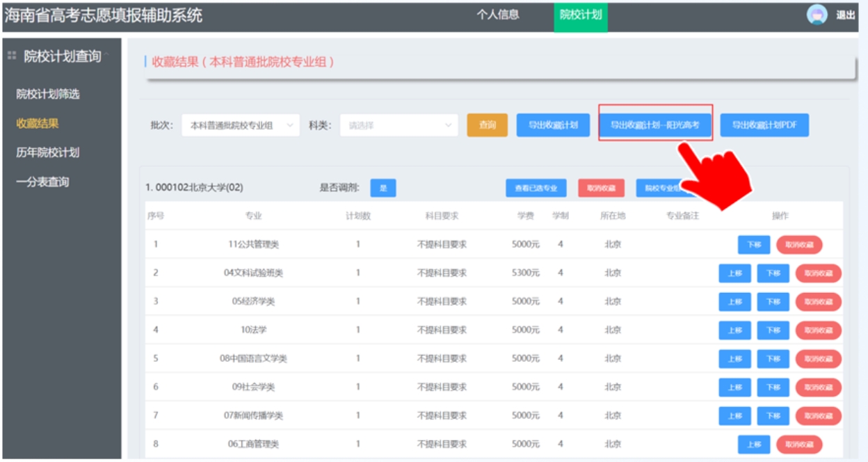The width and height of the screenshot is (868, 462).
Task: Click the orange 查询 button
Action: tap(487, 125)
